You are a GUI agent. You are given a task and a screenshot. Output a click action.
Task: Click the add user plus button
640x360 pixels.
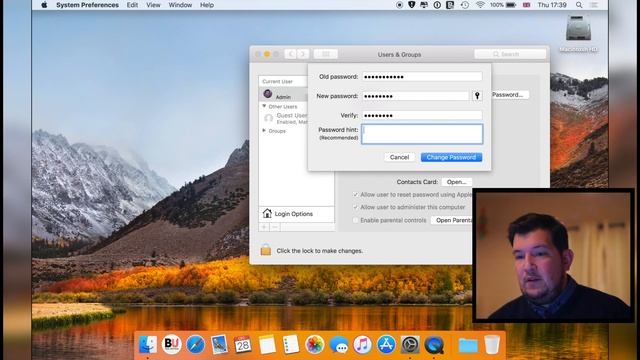pyautogui.click(x=264, y=227)
